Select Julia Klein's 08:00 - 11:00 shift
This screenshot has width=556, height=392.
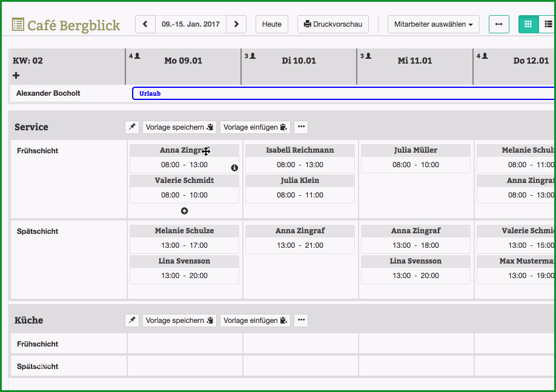[x=300, y=188]
